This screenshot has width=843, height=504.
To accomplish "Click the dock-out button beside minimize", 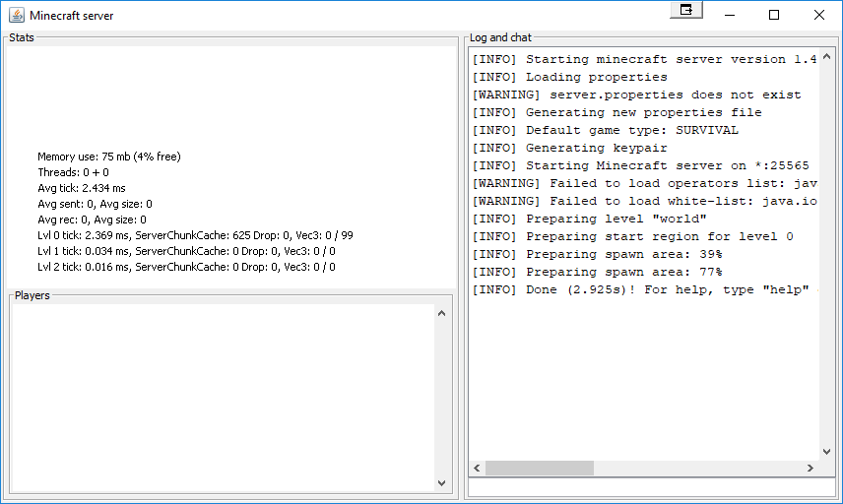I will tap(686, 10).
